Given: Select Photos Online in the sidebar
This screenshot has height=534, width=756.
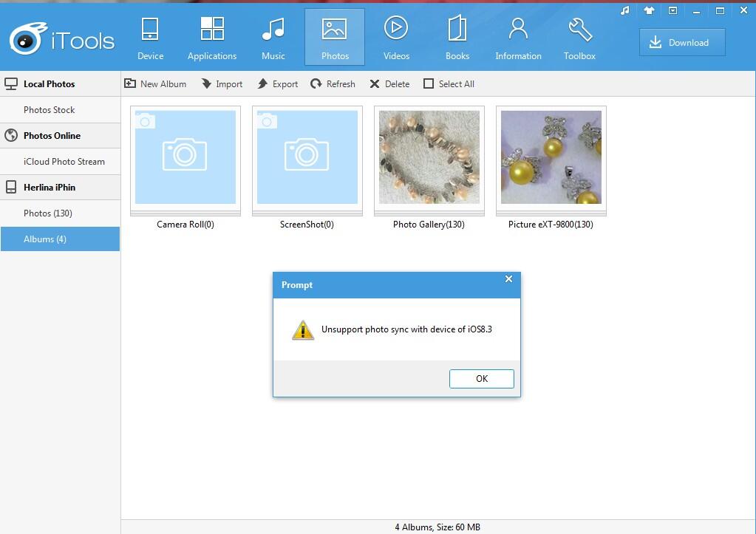Looking at the screenshot, I should [61, 135].
